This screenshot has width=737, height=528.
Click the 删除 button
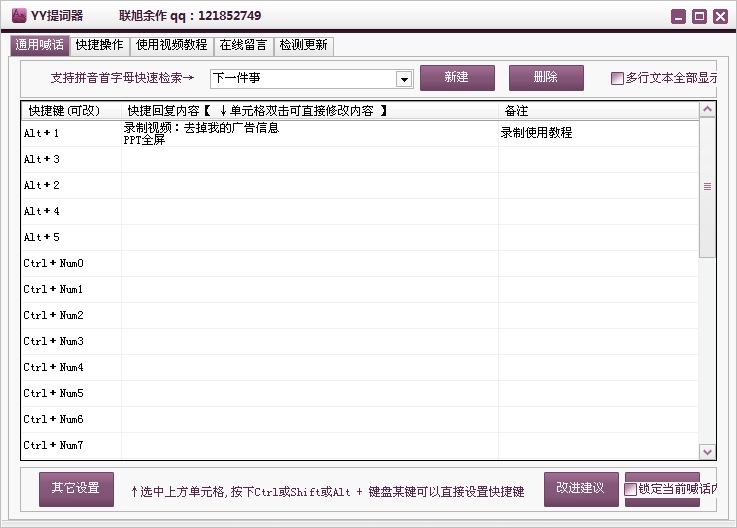(x=546, y=78)
